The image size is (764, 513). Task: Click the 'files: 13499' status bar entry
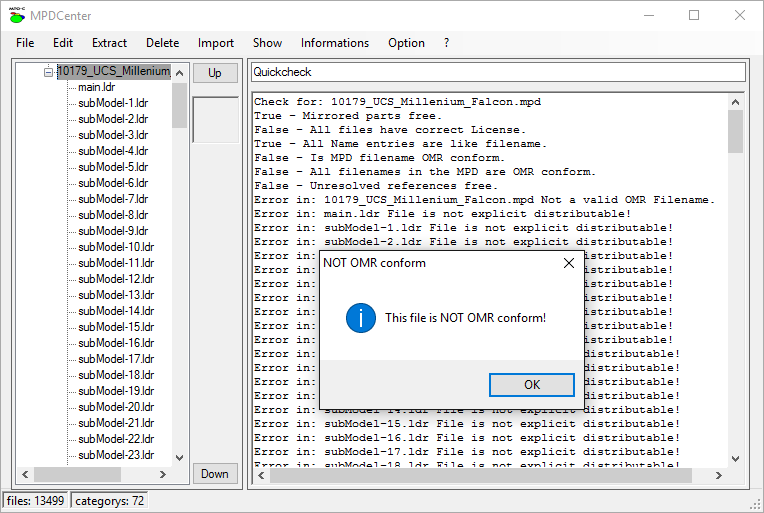point(35,501)
